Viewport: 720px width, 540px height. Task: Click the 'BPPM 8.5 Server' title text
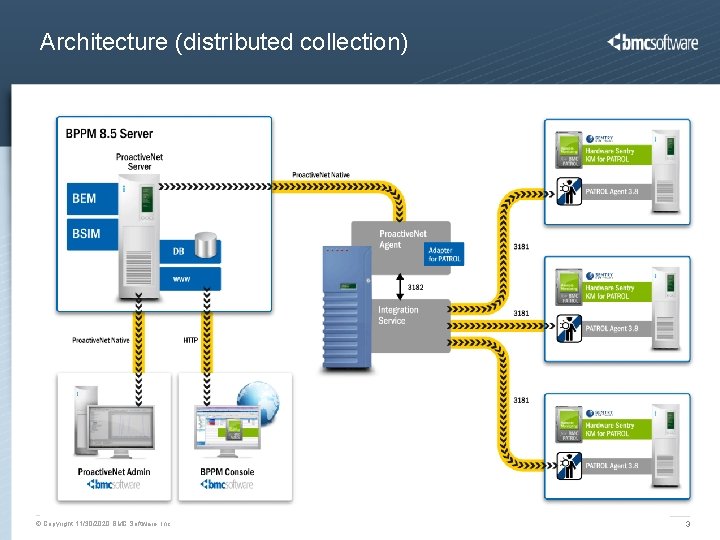pyautogui.click(x=109, y=134)
